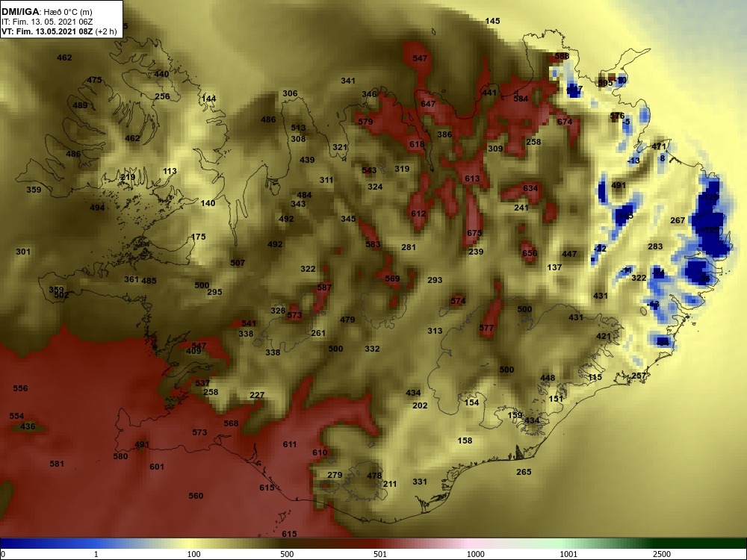The height and width of the screenshot is (560, 747).
Task: Click the DMI/IGA title label
Action: click(19, 12)
